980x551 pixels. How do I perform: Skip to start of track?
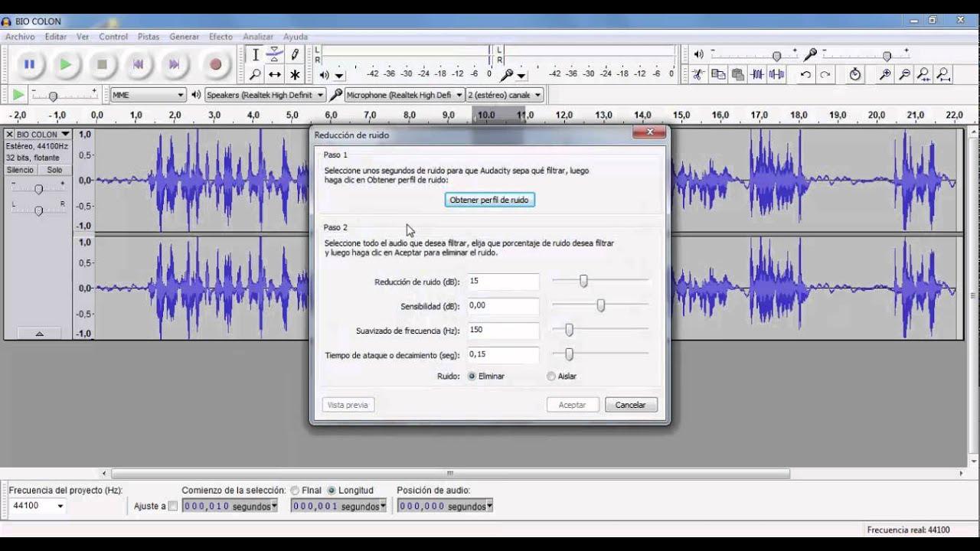pyautogui.click(x=138, y=65)
